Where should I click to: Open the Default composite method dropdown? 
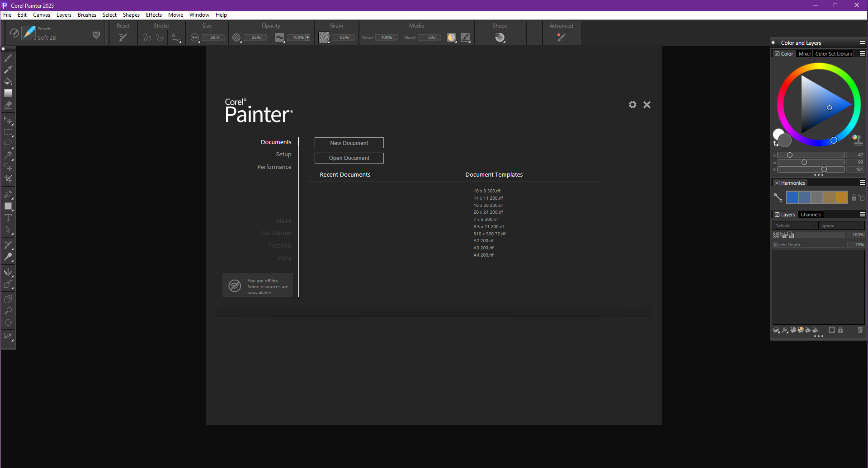click(x=795, y=226)
